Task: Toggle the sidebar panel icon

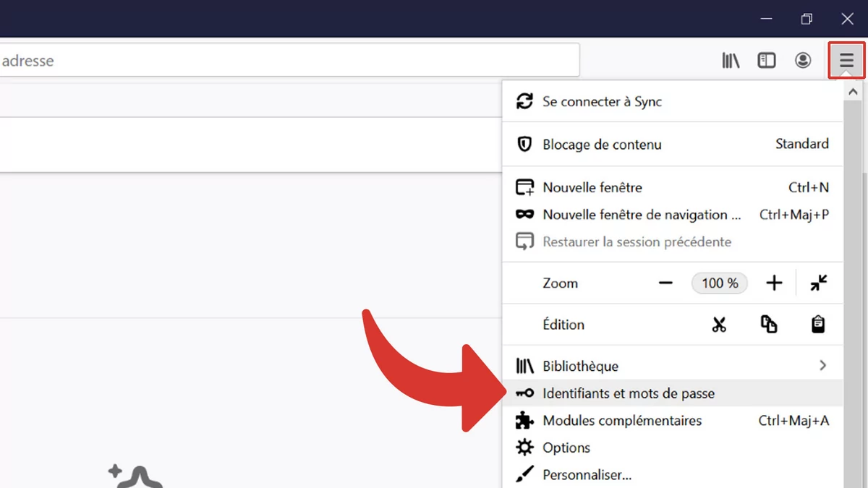Action: coord(767,61)
